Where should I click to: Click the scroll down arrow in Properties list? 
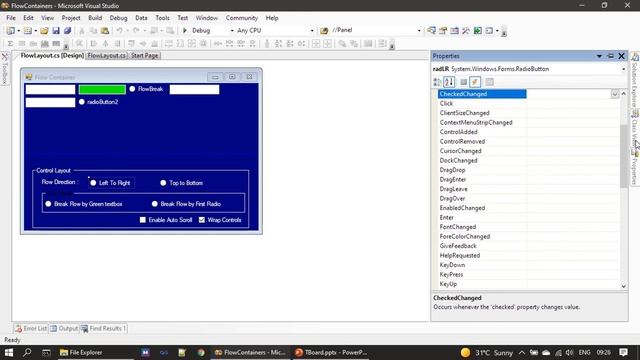tap(623, 286)
